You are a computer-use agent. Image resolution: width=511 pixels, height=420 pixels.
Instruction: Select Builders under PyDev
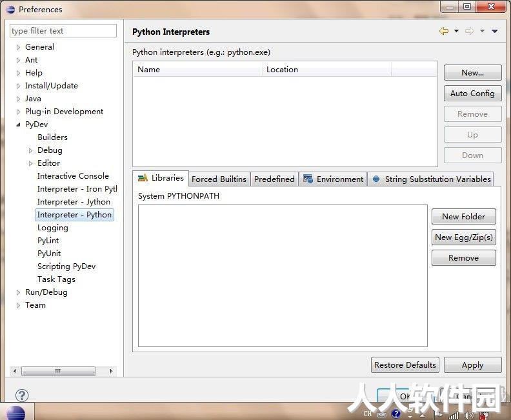pos(52,137)
